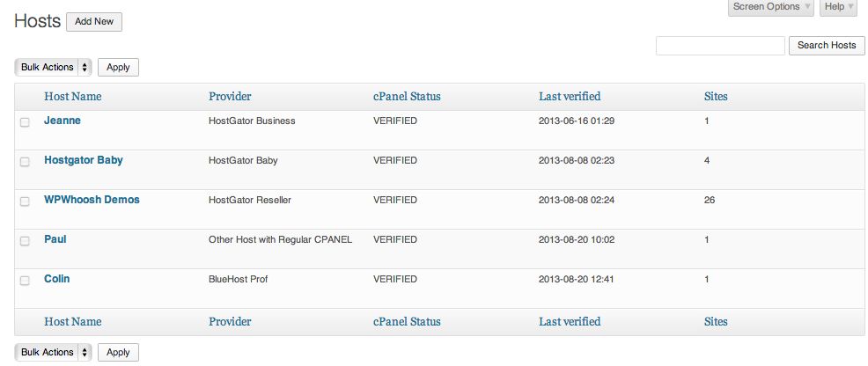Toggle the checkbox next to Paul
This screenshot has height=366, width=868.
click(x=25, y=241)
